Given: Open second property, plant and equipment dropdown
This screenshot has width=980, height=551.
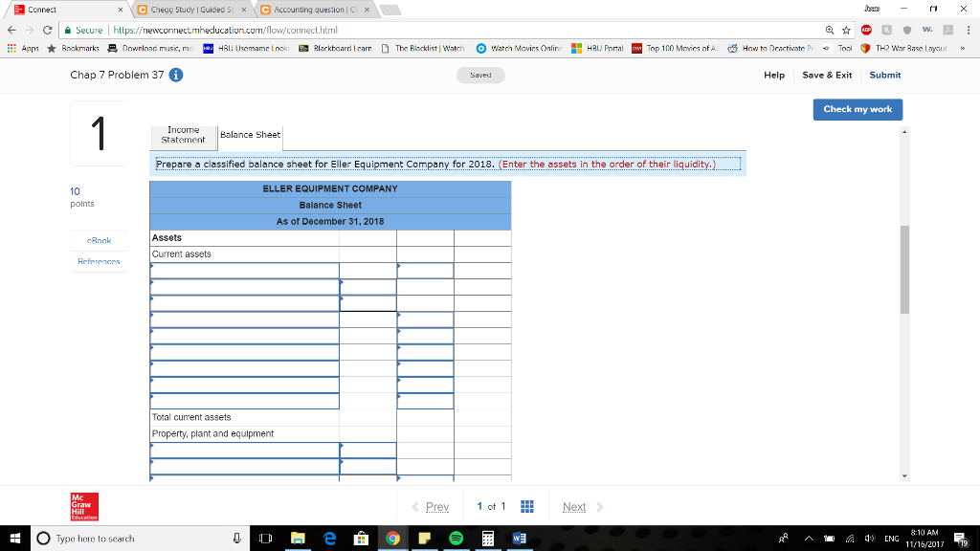Looking at the screenshot, I should point(244,467).
